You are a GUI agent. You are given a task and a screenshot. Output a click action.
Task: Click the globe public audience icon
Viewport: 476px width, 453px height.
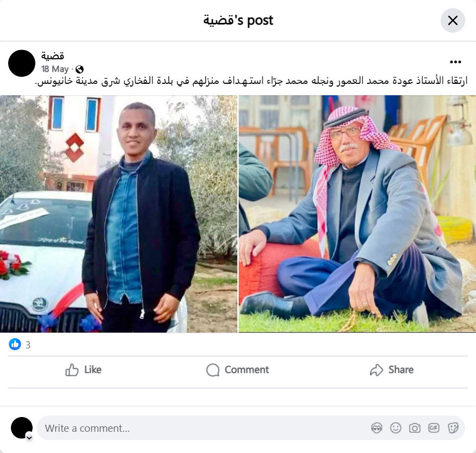[79, 70]
